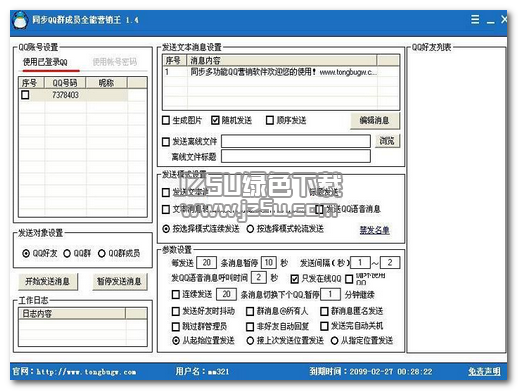This screenshot has width=518, height=391.
Task: Open the 禁发名单 link
Action: [374, 230]
